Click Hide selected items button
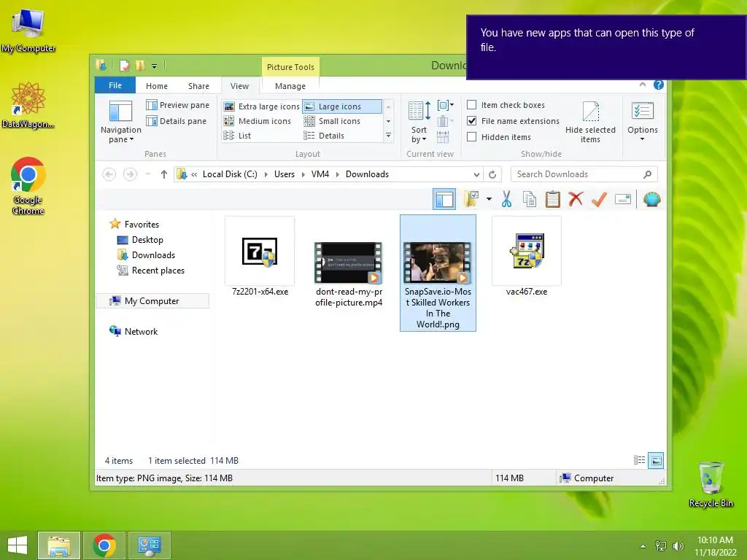Screen dimensions: 747x560 pos(590,122)
